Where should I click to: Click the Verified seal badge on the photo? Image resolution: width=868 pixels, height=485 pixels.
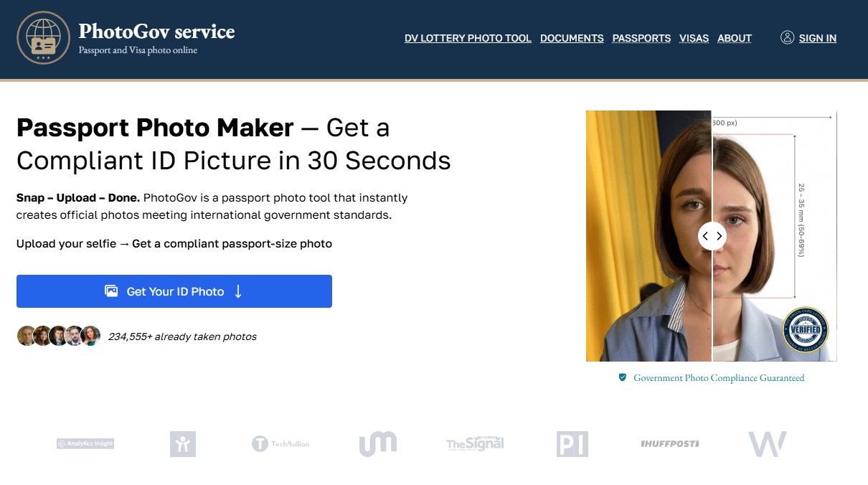coord(805,330)
